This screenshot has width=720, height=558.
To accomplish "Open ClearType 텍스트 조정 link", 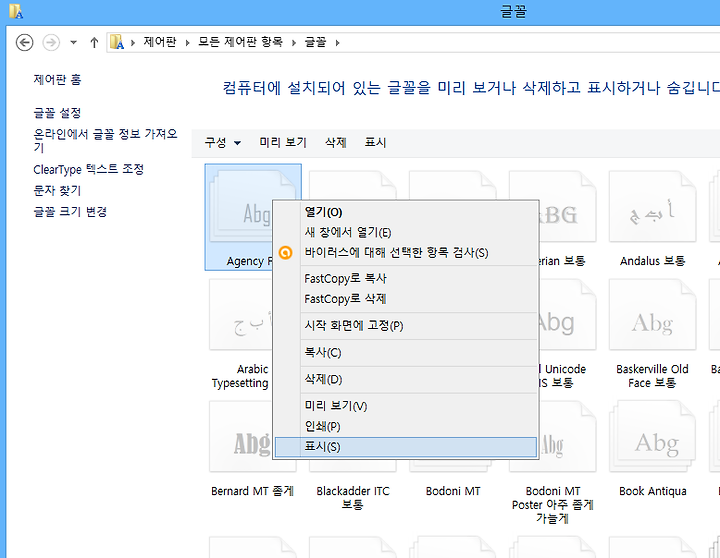I will point(89,169).
